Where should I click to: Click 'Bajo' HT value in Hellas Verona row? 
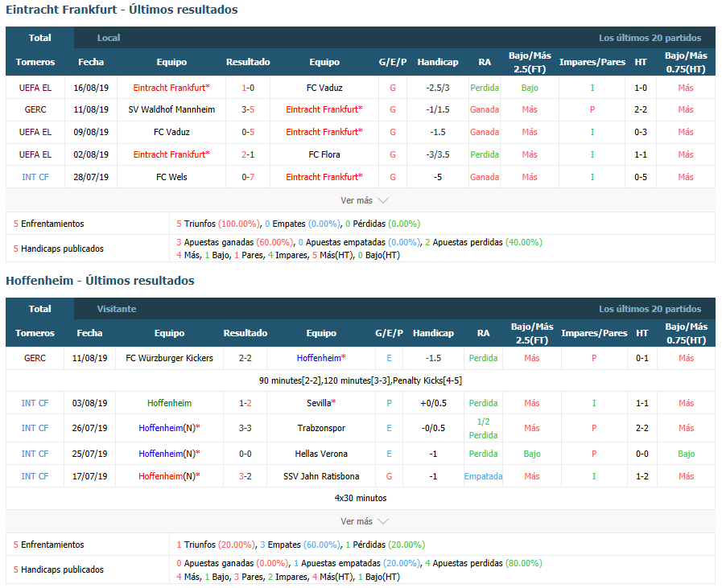pos(686,454)
